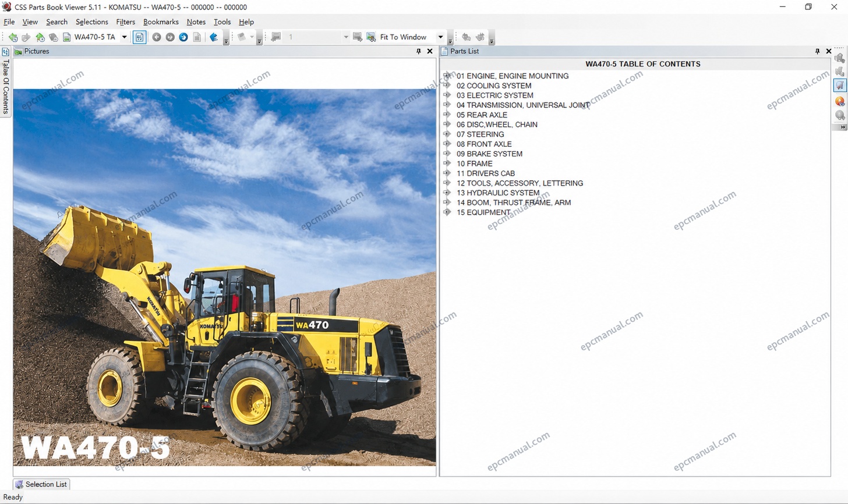
Task: Click the WA470-5 loader picture
Action: pos(224,277)
